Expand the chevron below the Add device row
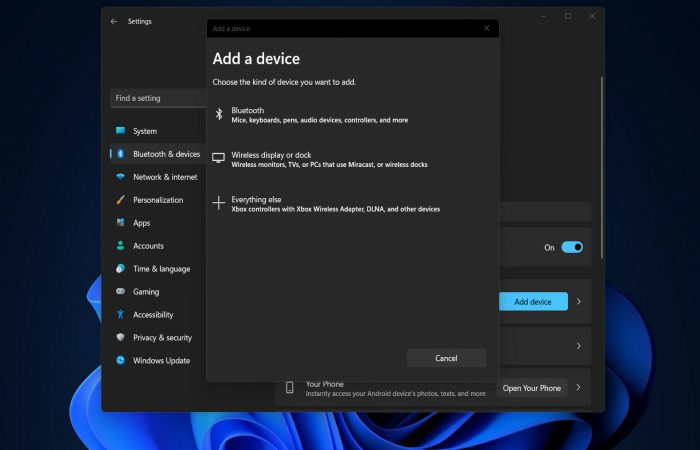This screenshot has height=450, width=700. [x=579, y=346]
